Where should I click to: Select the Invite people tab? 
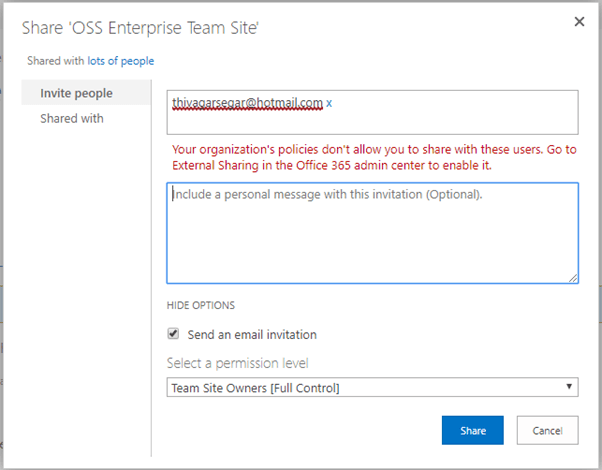point(86,93)
